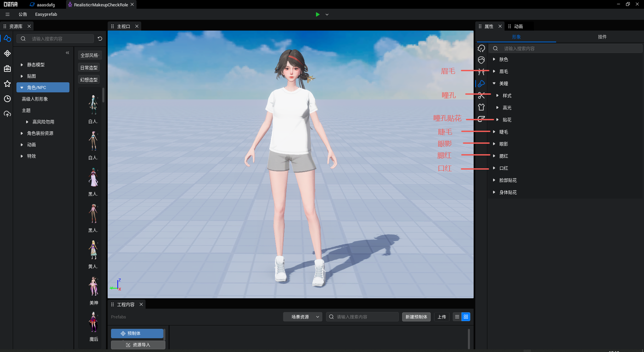Click the refresh icon beside resource search
Viewport: 644px width, 352px height.
100,39
